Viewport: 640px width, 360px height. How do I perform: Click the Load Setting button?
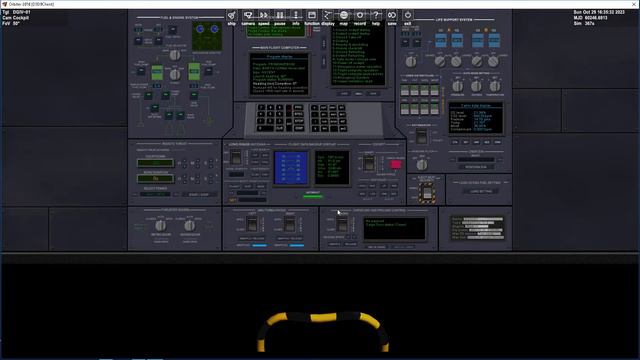tap(481, 191)
